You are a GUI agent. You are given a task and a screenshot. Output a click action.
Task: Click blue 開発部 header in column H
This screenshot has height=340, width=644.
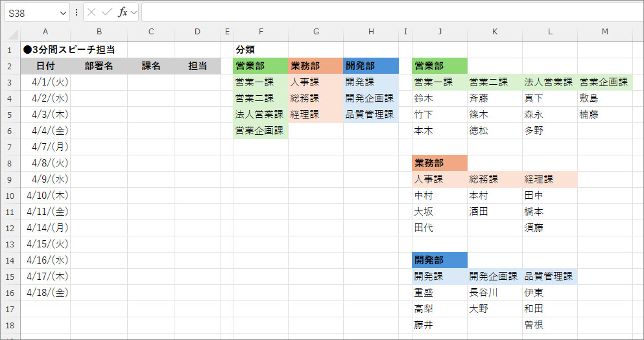(371, 67)
